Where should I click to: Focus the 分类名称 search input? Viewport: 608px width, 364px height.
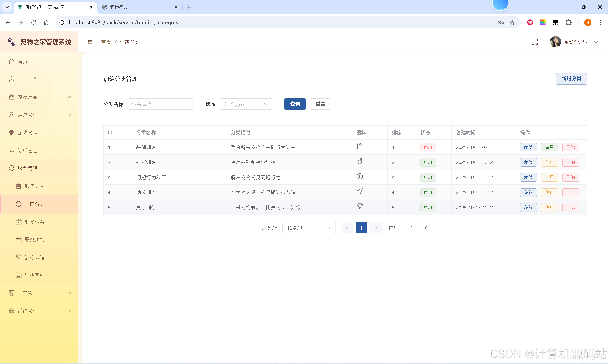pyautogui.click(x=160, y=104)
